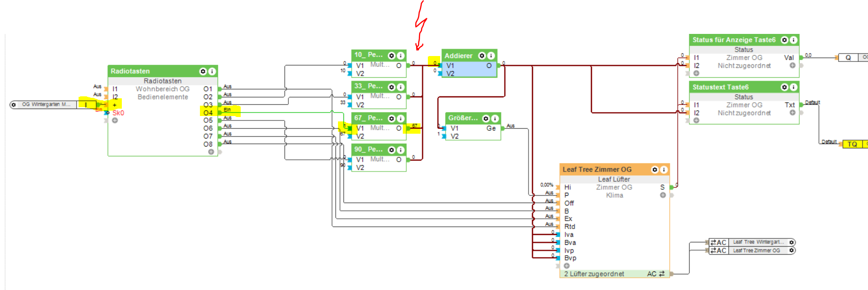Screen dimensions: 868x290
Task: Click output O1 on Radiotasten block
Action: click(208, 89)
